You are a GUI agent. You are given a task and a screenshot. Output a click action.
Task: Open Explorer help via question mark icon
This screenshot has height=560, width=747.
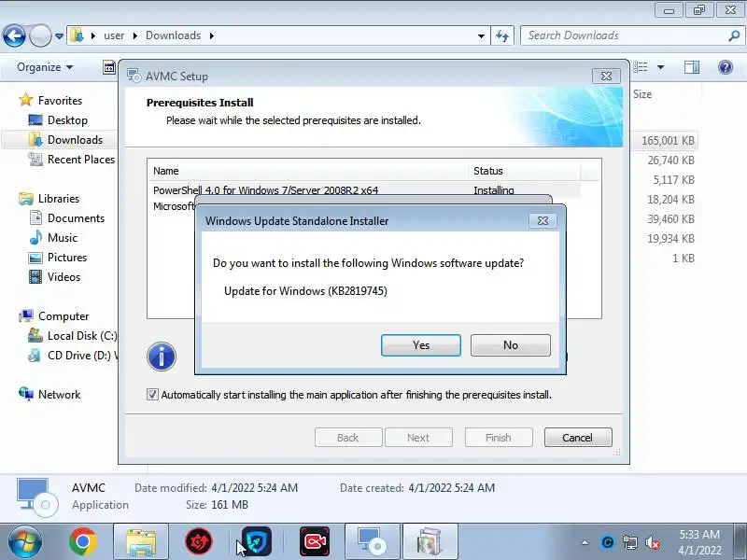(x=726, y=67)
